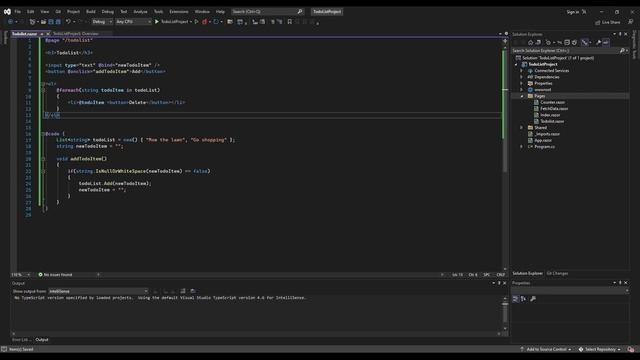Open the Tools menu
640x360 pixels.
click(x=158, y=11)
